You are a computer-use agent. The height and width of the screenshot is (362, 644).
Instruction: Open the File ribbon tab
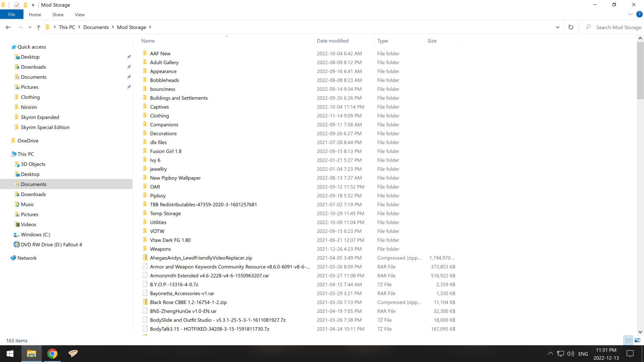[12, 14]
